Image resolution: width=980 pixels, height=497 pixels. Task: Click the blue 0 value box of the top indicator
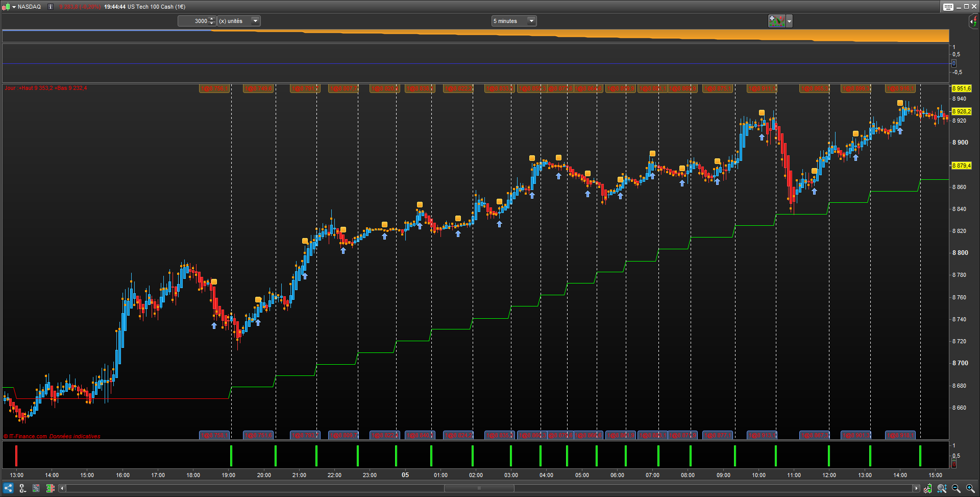pos(954,64)
